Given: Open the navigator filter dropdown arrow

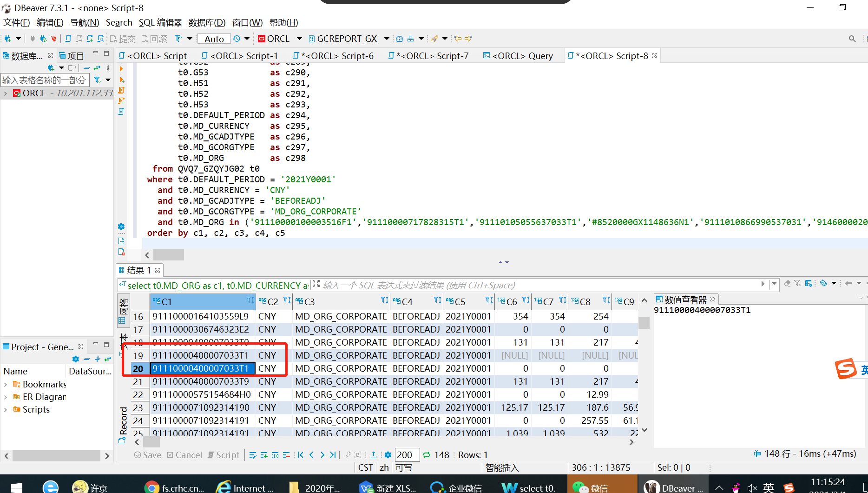Looking at the screenshot, I should (x=108, y=80).
